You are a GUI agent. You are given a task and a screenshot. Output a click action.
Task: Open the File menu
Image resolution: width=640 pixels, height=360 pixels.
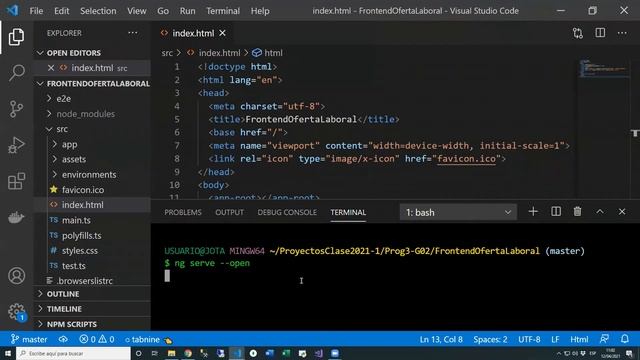pyautogui.click(x=36, y=11)
